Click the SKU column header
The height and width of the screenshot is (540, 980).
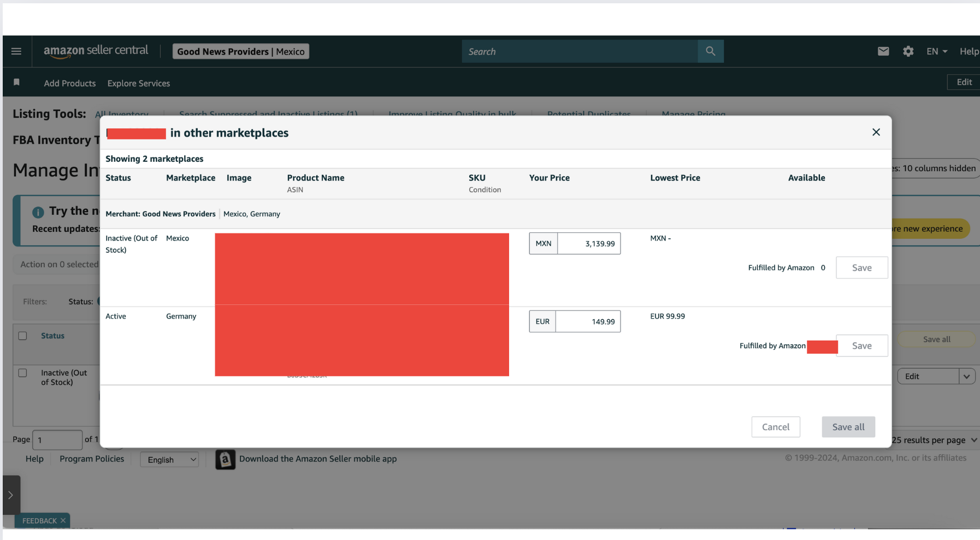coord(477,178)
